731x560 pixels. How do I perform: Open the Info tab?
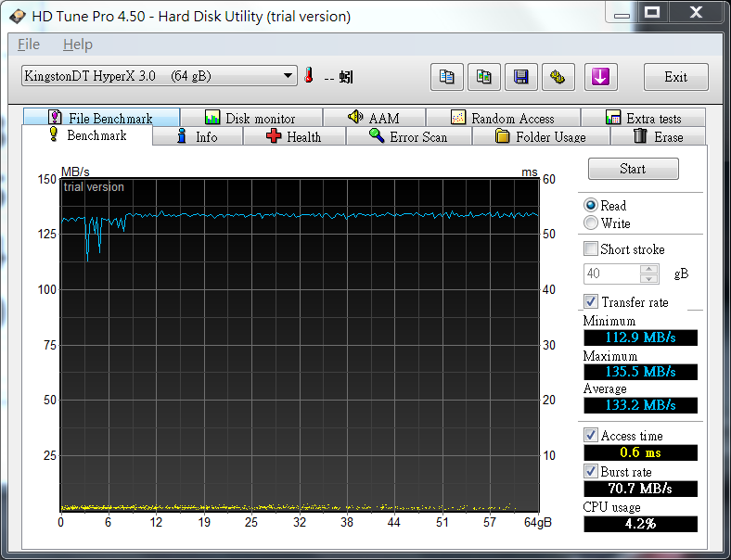point(198,136)
